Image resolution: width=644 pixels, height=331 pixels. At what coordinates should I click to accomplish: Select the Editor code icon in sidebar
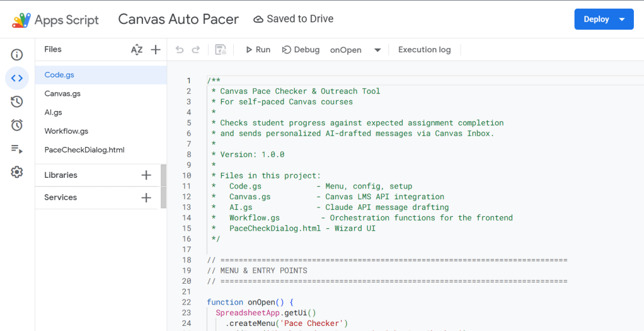(17, 78)
